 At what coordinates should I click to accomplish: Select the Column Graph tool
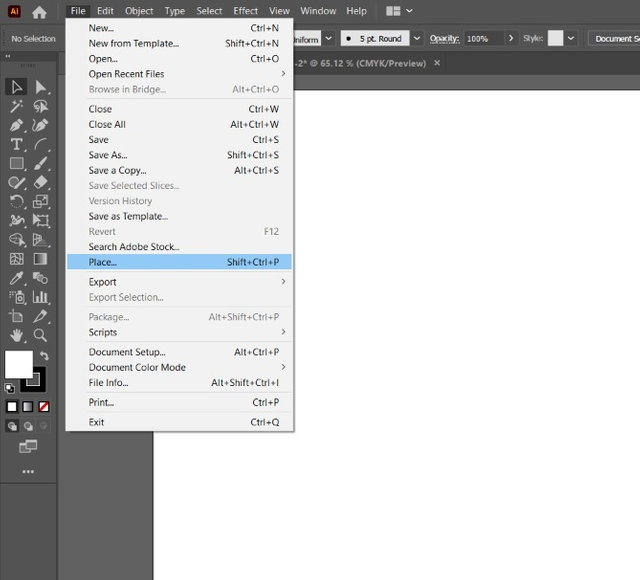pos(40,297)
